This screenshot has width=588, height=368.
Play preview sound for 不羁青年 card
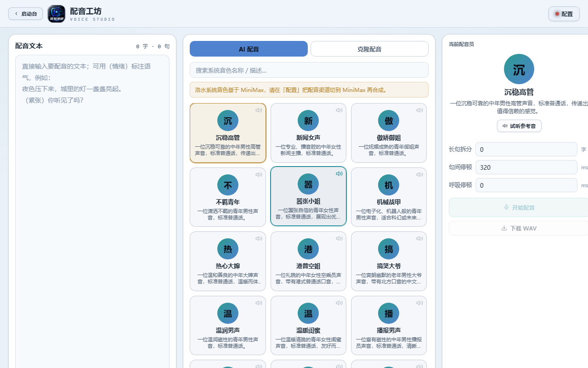point(259,175)
